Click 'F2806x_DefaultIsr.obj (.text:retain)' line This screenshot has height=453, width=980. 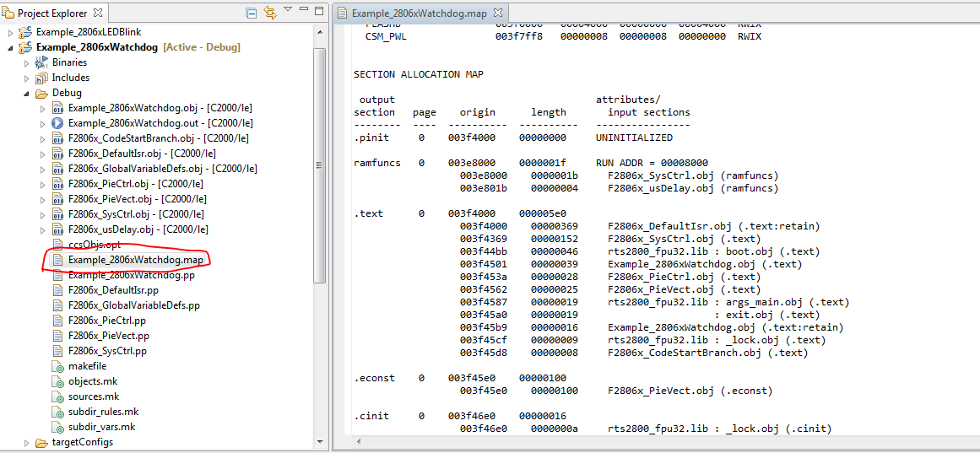click(714, 225)
